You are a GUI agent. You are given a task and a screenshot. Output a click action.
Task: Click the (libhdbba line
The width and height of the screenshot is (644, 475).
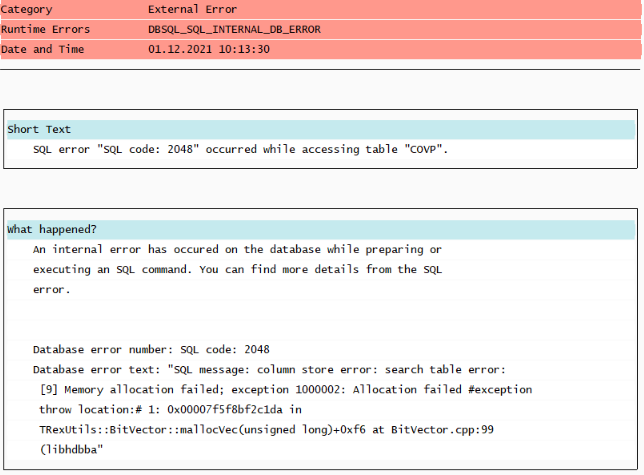[x=71, y=450]
